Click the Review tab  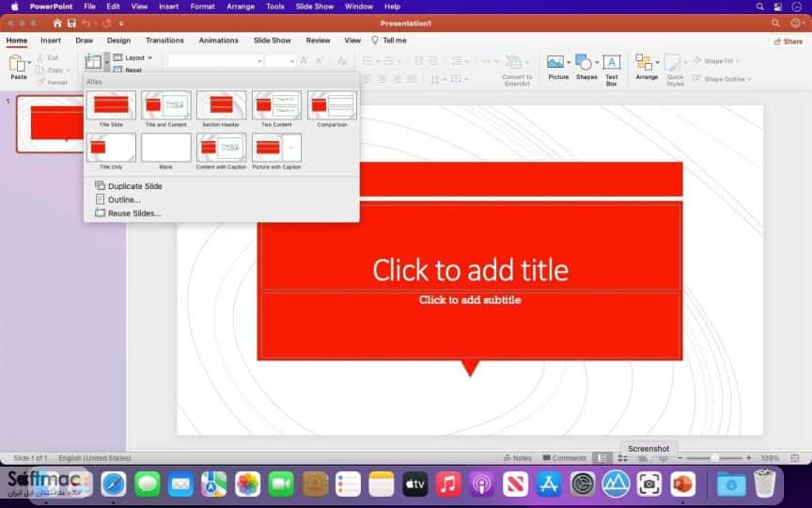click(x=318, y=40)
